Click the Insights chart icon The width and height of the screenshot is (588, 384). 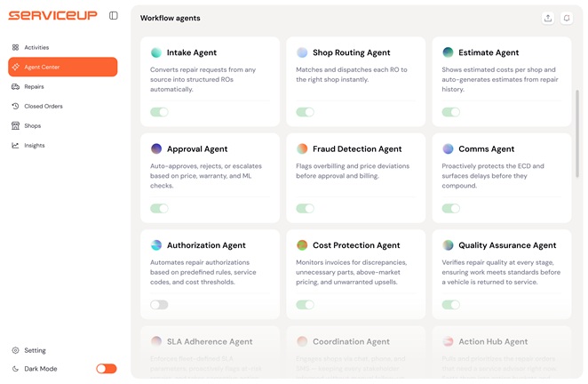[15, 145]
